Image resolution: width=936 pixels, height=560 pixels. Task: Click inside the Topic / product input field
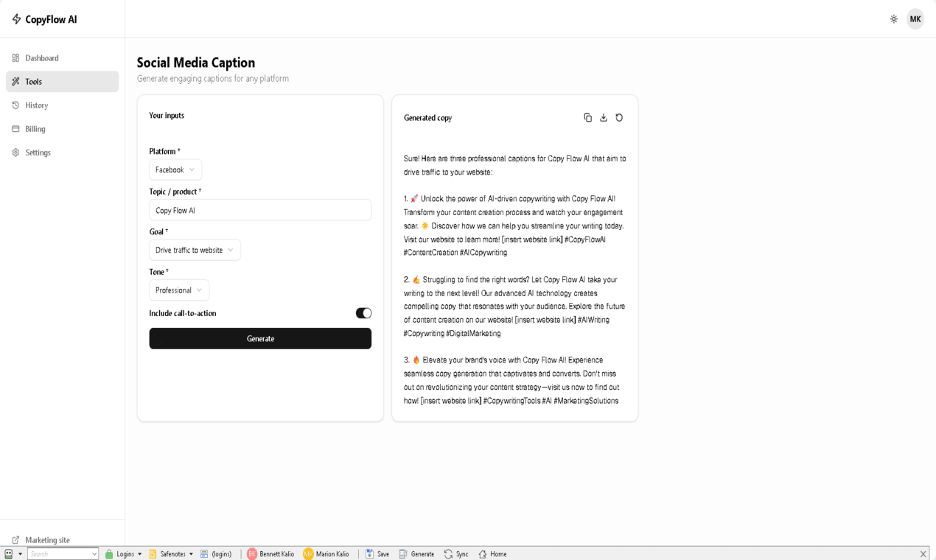259,210
